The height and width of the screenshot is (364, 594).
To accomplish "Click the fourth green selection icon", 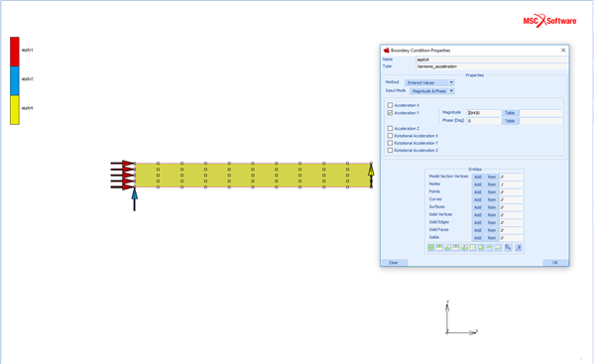I will 456,247.
